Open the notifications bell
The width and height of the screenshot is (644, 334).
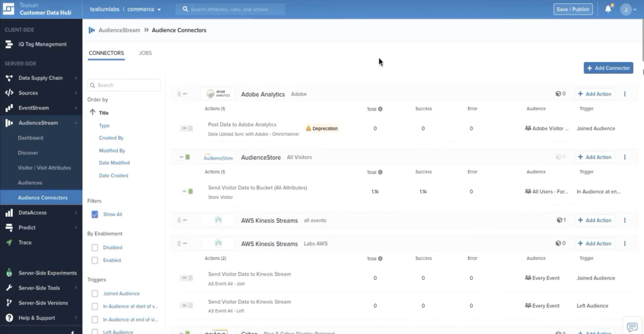608,9
